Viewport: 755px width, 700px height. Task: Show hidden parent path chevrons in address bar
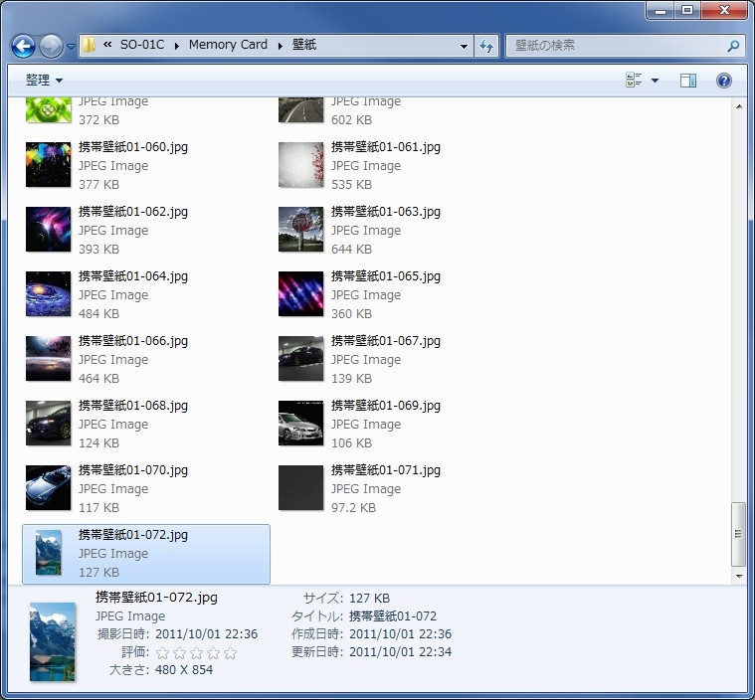coord(107,45)
